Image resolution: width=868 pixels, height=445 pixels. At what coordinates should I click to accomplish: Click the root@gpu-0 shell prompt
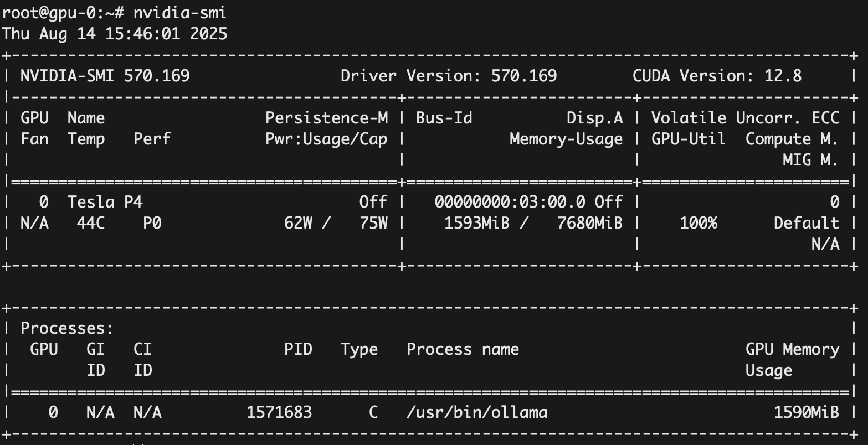pos(62,13)
